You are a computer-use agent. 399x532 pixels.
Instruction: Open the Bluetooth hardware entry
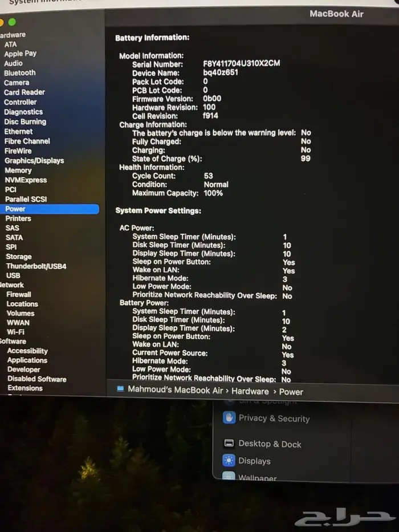pyautogui.click(x=20, y=73)
